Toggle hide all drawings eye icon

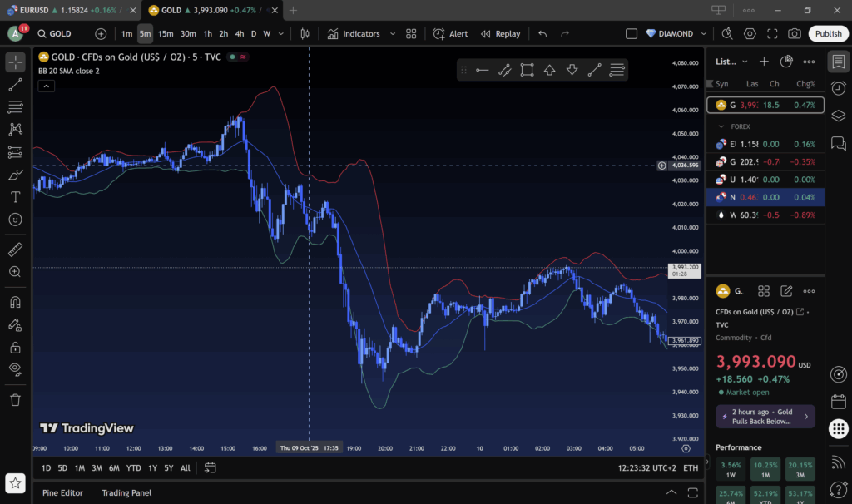15,368
